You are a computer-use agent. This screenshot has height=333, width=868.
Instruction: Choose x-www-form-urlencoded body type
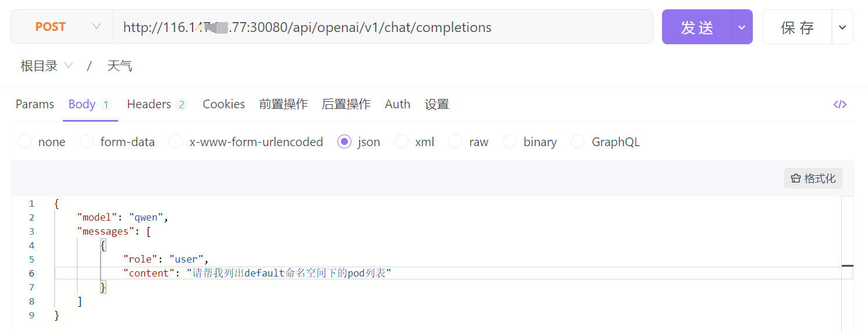(176, 142)
